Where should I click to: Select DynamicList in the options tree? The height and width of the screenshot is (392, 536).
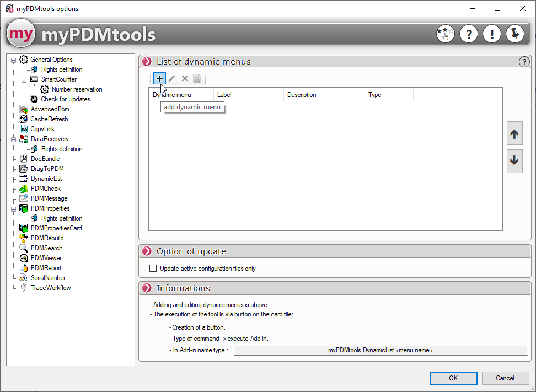pos(46,179)
